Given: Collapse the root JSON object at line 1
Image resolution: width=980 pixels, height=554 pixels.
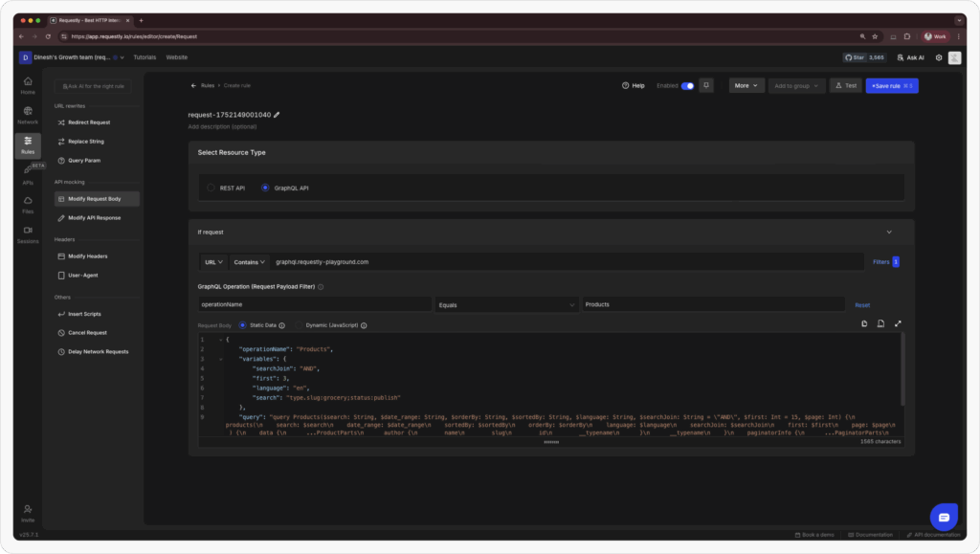Looking at the screenshot, I should point(221,340).
